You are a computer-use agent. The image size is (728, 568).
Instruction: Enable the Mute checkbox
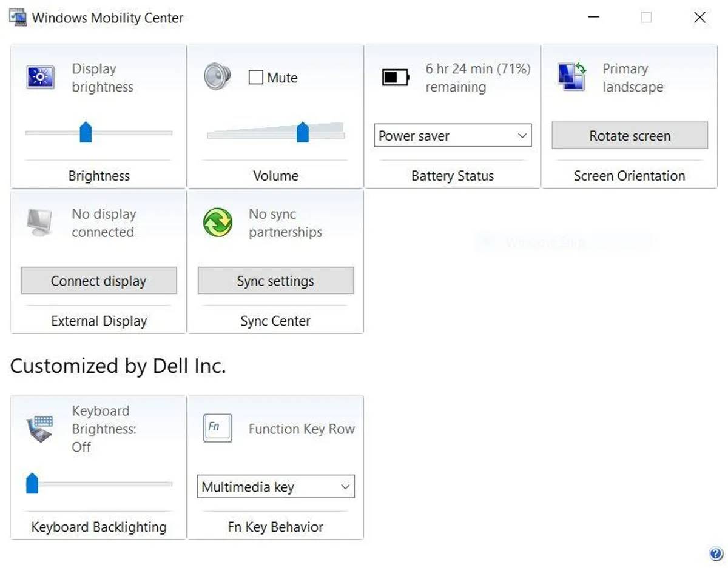point(257,78)
